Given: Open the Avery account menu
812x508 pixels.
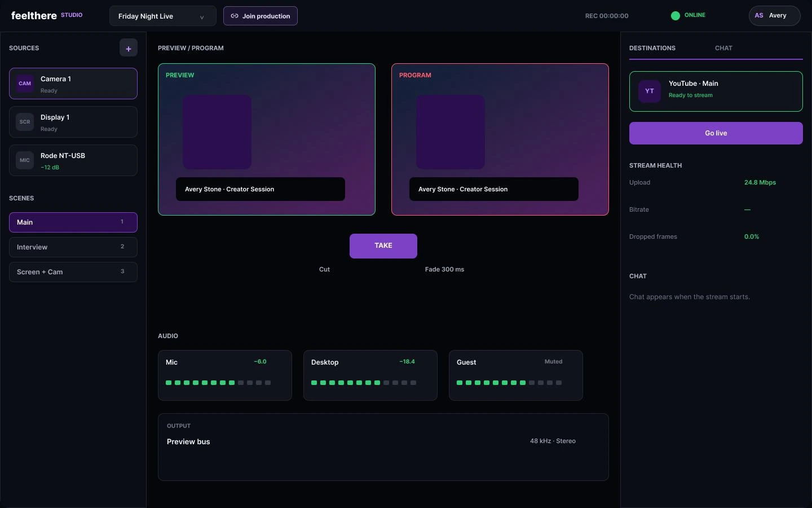Looking at the screenshot, I should 775,16.
